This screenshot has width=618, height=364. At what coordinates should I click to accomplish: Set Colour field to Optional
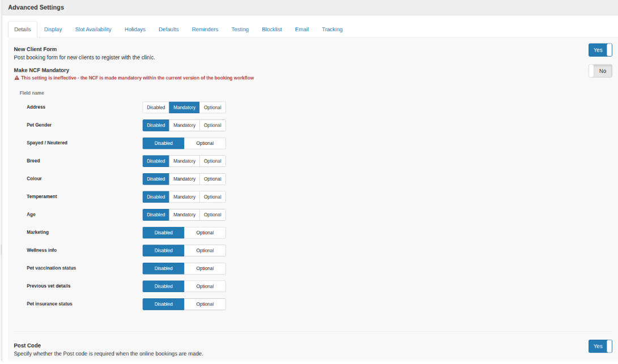(x=212, y=179)
